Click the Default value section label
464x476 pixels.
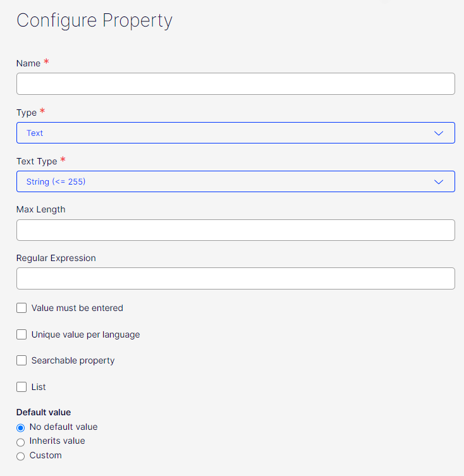(x=43, y=412)
